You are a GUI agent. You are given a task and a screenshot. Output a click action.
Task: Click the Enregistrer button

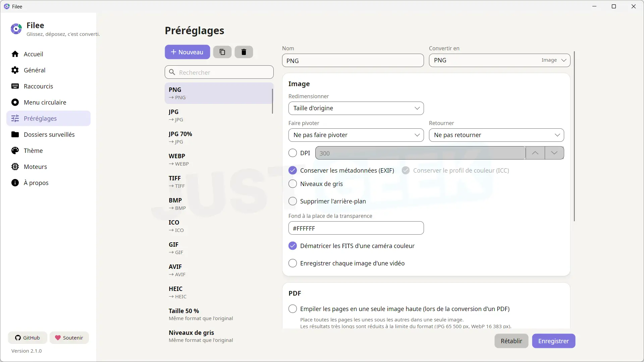click(x=553, y=341)
